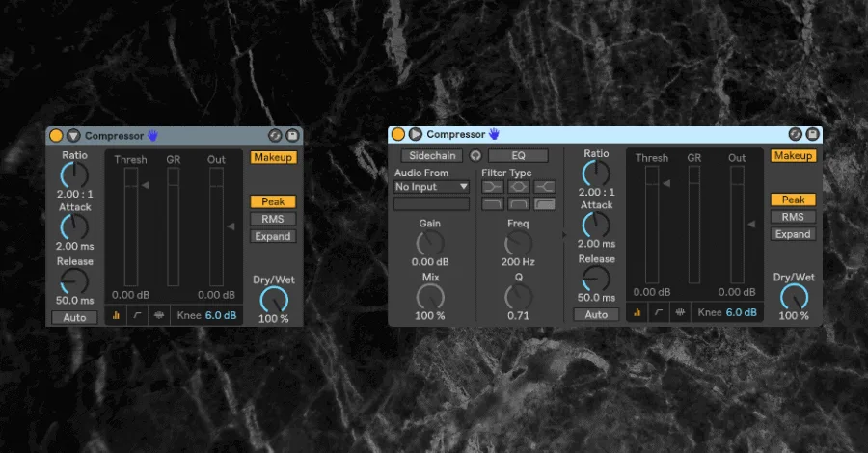Viewport: 868px width, 453px height.
Task: Click Dry/Wet knob on left Compressor
Action: point(274,301)
